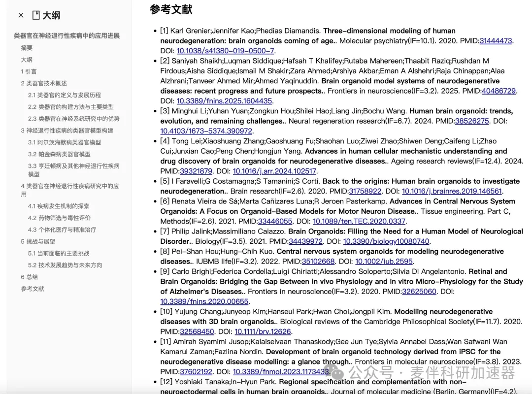Open section 4.2 药物筛选与毒性评价
The height and width of the screenshot is (394, 532).
coord(59,218)
